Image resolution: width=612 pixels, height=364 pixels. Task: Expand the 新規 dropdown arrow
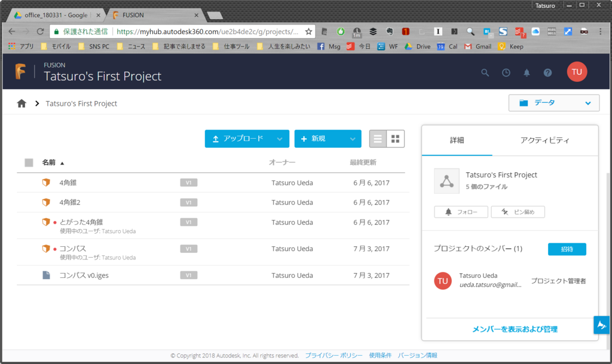coord(353,139)
